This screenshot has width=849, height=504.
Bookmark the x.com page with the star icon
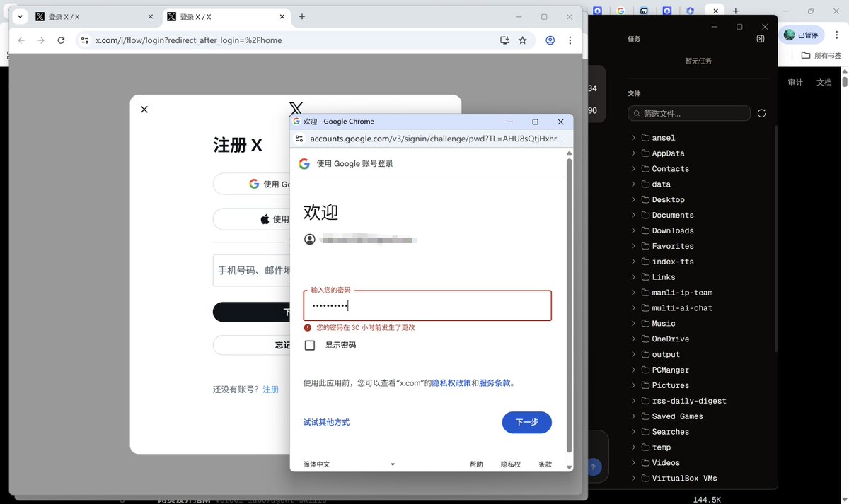coord(523,40)
